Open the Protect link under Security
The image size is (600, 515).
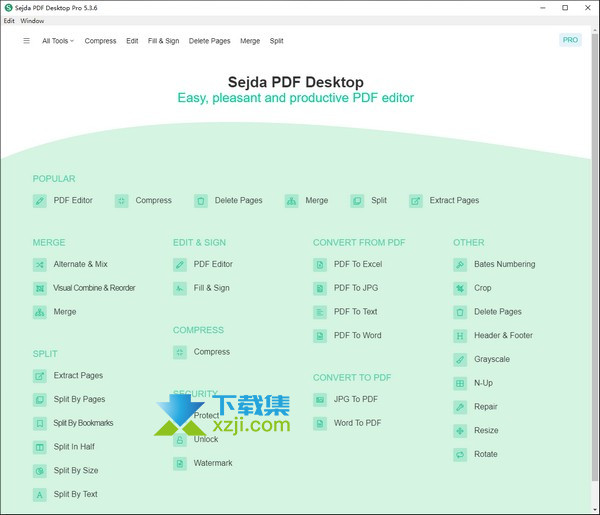pyautogui.click(x=206, y=416)
